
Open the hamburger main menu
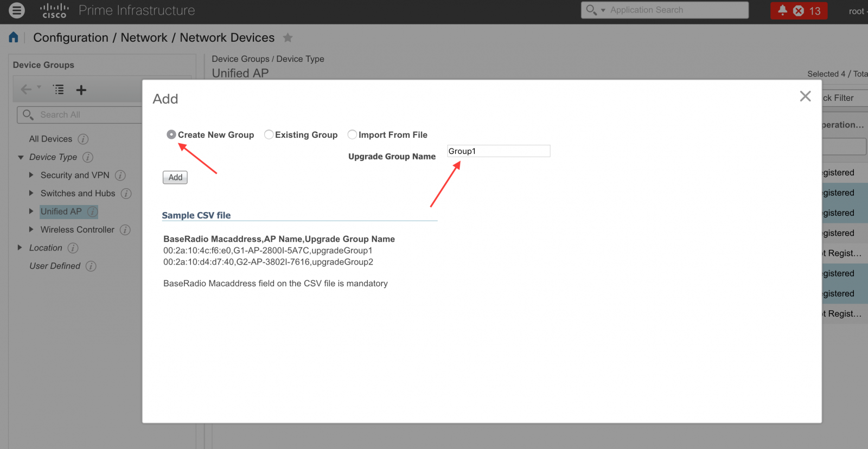point(17,10)
